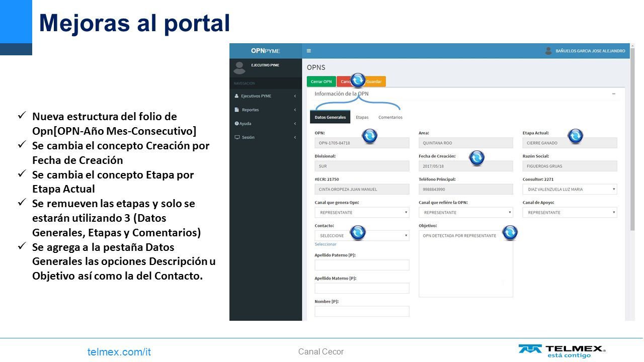Screen dimensions: 644x362
Task: Open the Canal que genera Opn dropdown
Action: coord(362,213)
